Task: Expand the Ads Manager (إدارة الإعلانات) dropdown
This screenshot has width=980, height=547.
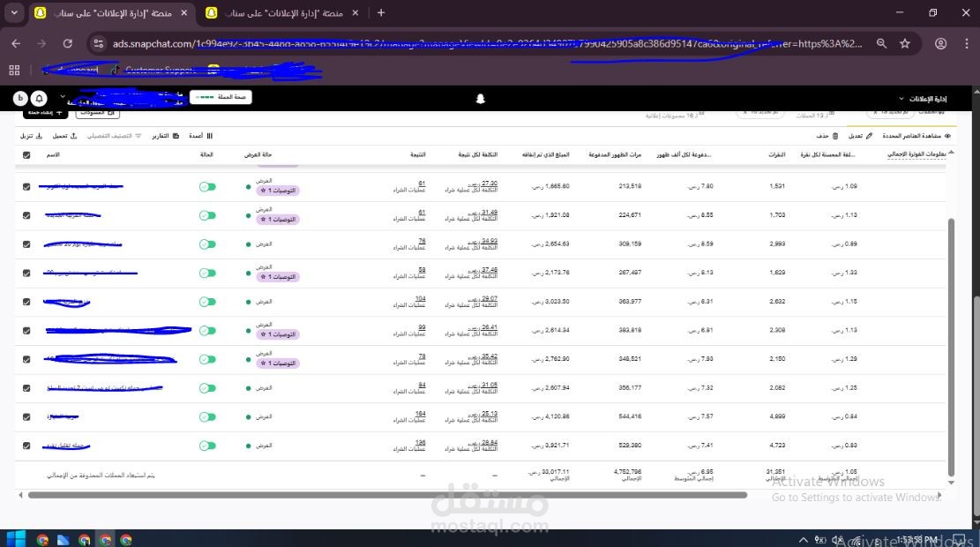Action: coord(923,99)
